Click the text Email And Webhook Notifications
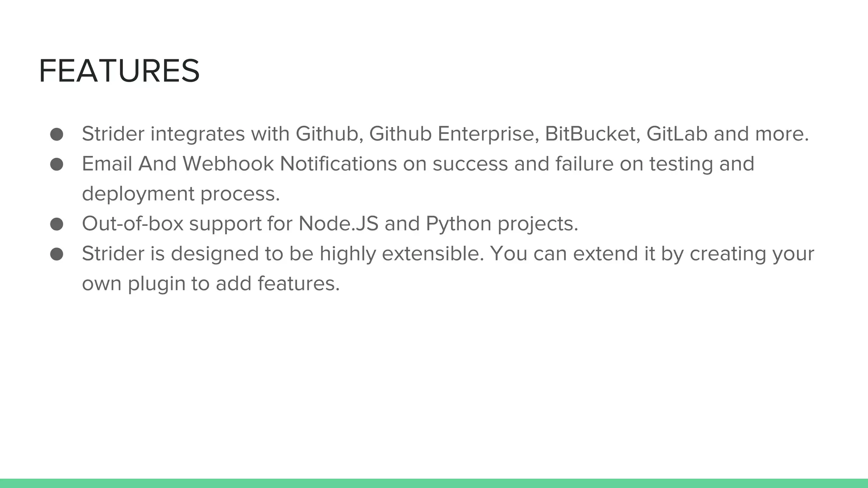Viewport: 868px width, 488px height. (x=239, y=164)
